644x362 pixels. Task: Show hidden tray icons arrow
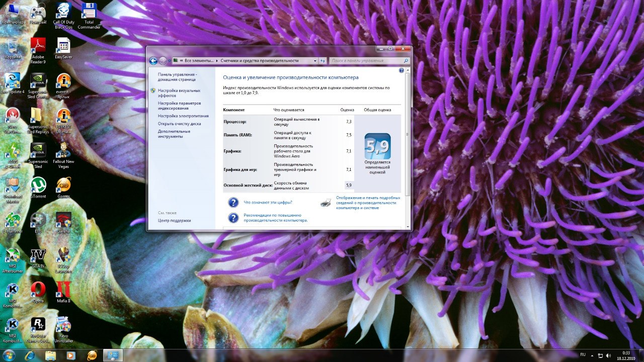click(592, 355)
